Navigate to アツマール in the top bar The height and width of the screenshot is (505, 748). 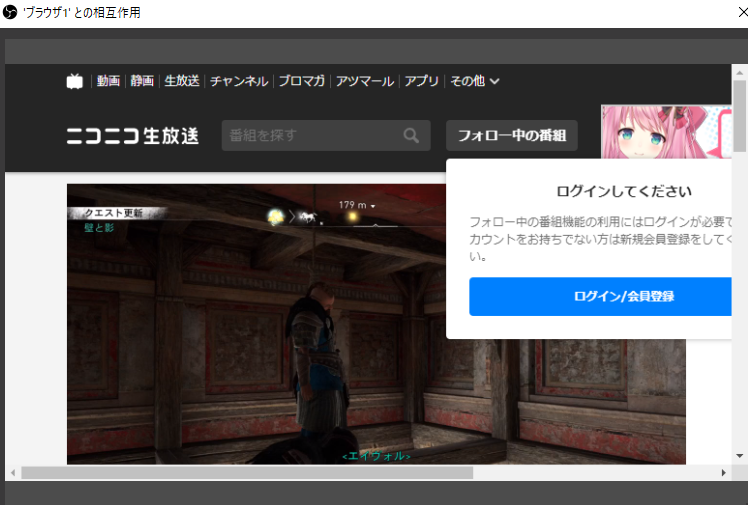click(x=364, y=81)
